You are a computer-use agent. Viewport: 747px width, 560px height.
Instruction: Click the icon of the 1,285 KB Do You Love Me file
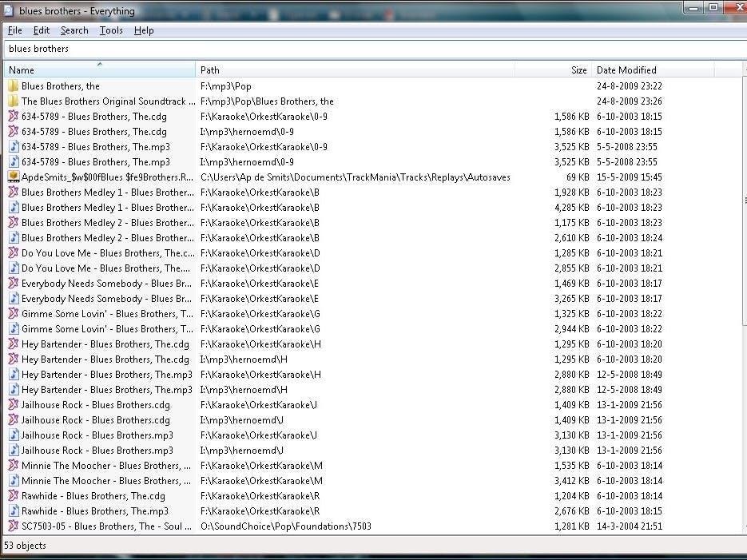click(x=14, y=253)
